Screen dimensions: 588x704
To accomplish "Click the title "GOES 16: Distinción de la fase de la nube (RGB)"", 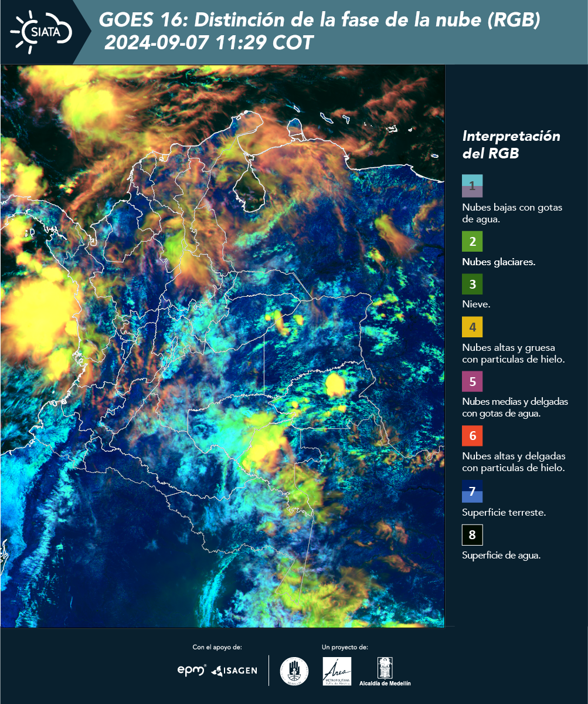I will click(319, 21).
